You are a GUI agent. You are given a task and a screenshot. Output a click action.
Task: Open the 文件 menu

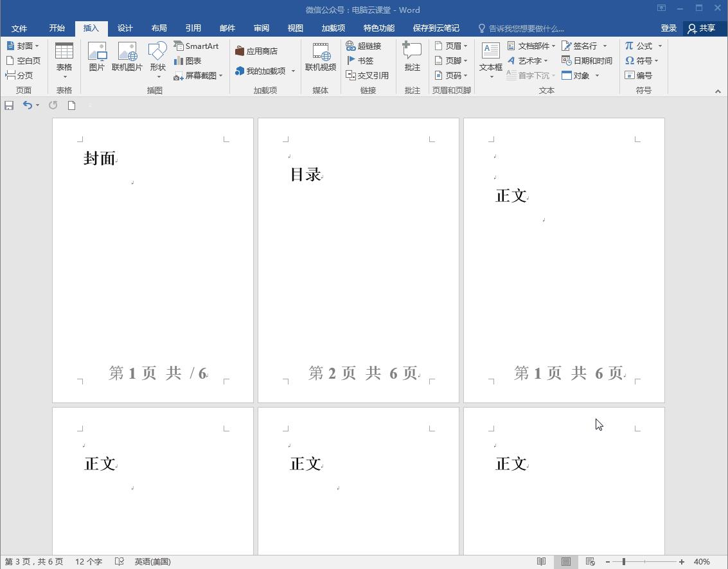[19, 28]
